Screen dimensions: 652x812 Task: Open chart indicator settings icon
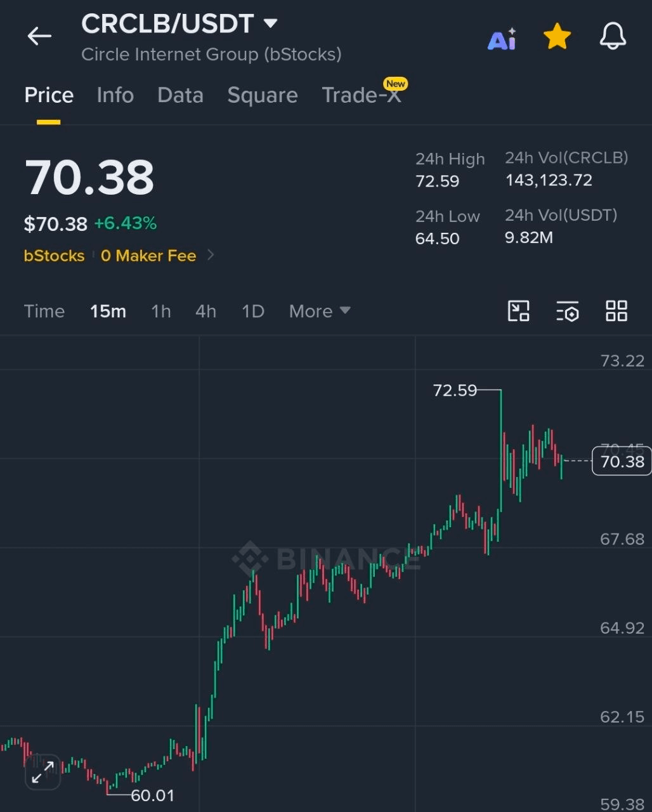click(568, 311)
